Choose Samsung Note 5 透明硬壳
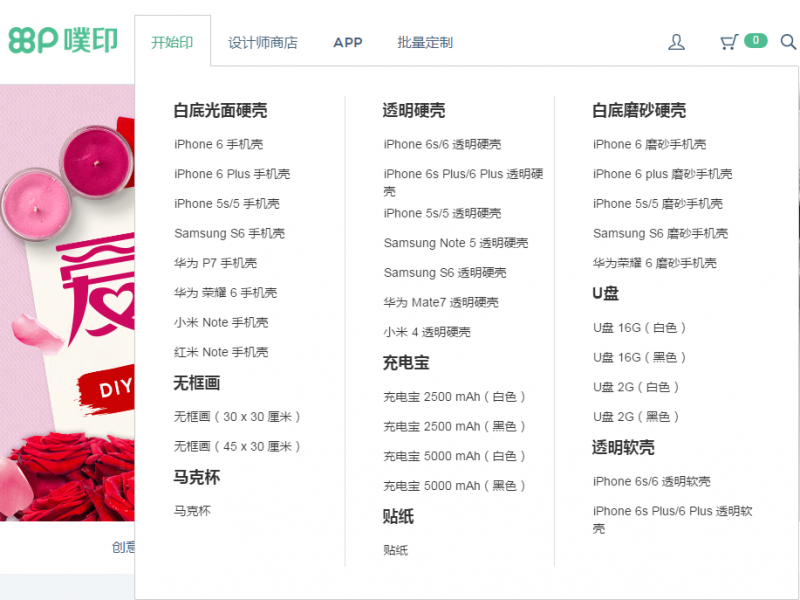Viewport: 800px width, 600px height. 456,243
